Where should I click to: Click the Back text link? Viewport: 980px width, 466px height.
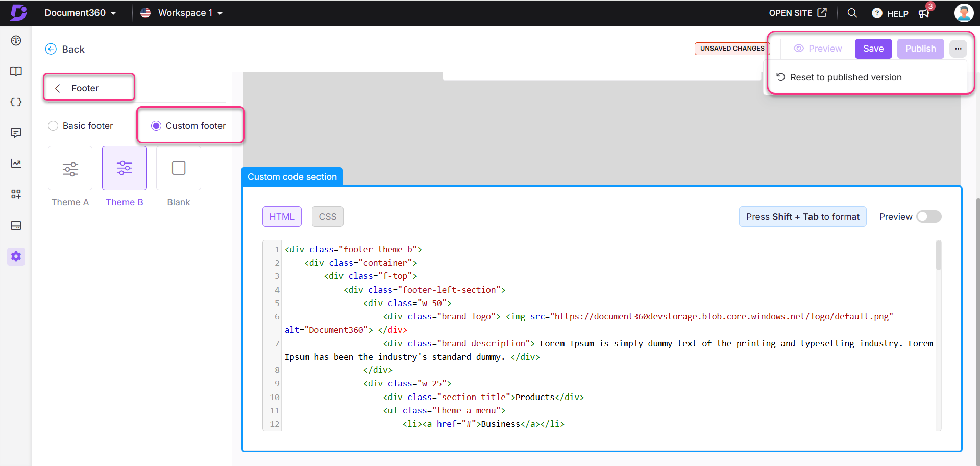pyautogui.click(x=73, y=49)
